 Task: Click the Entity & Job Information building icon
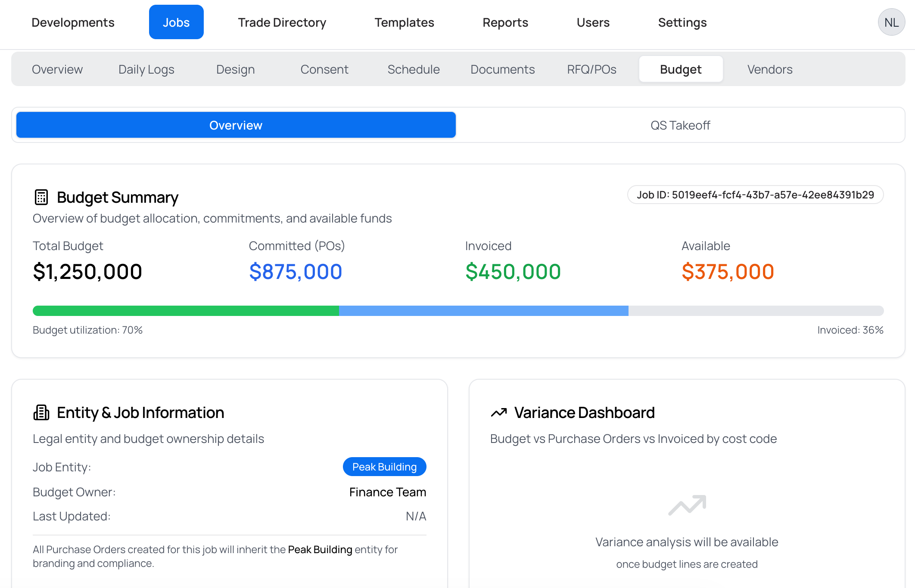coord(41,412)
